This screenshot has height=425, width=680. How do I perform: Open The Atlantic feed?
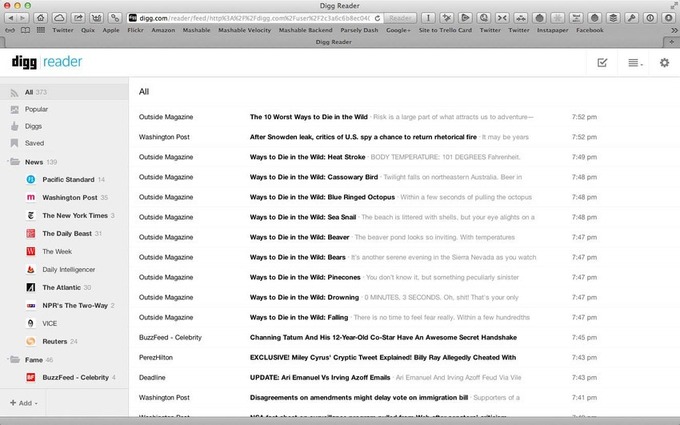pyautogui.click(x=61, y=288)
